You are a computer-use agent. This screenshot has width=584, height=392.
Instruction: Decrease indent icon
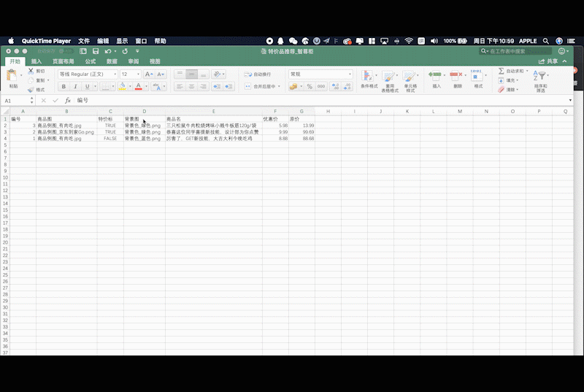[x=217, y=86]
